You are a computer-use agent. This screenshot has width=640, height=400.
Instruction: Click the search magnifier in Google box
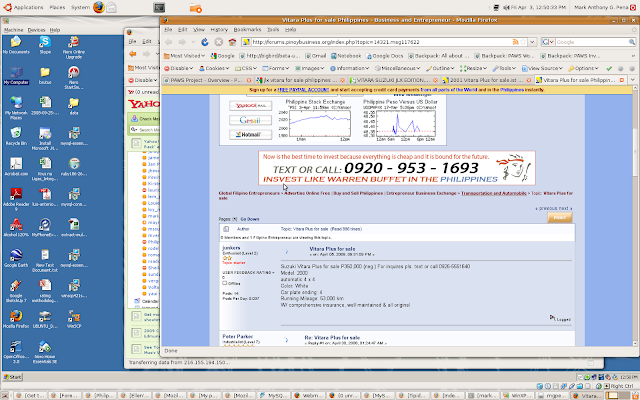631,42
